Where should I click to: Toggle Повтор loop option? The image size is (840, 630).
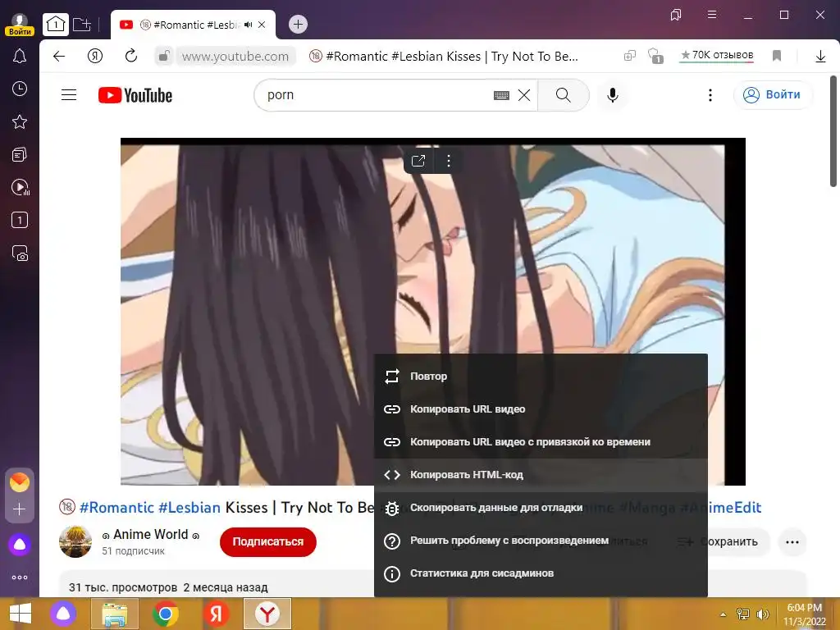coord(541,376)
